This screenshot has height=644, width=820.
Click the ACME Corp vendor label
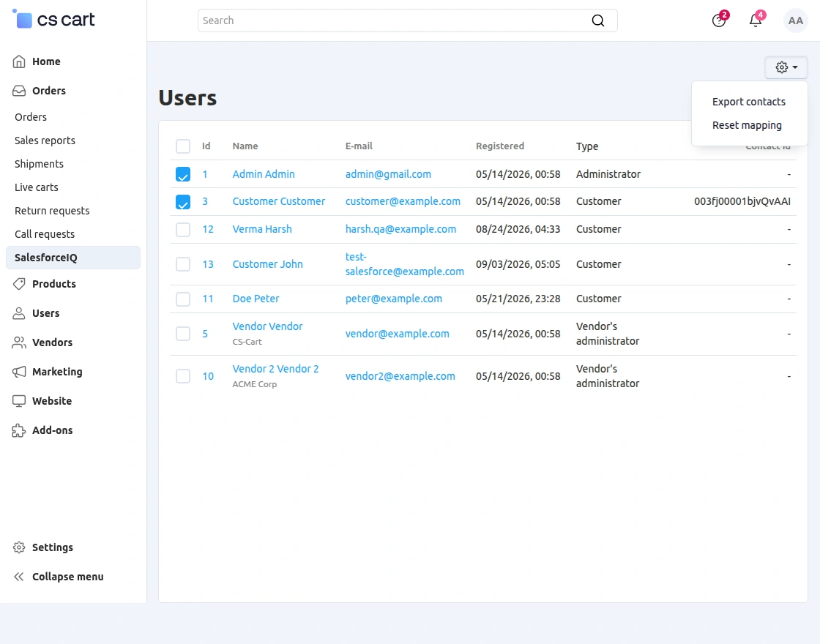click(x=255, y=384)
